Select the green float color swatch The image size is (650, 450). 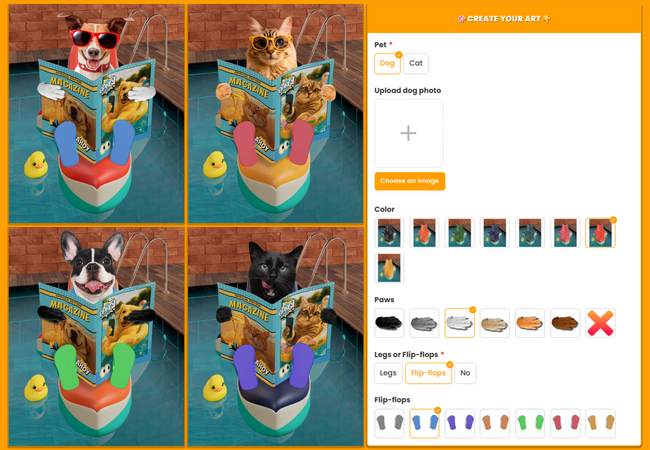pos(459,233)
